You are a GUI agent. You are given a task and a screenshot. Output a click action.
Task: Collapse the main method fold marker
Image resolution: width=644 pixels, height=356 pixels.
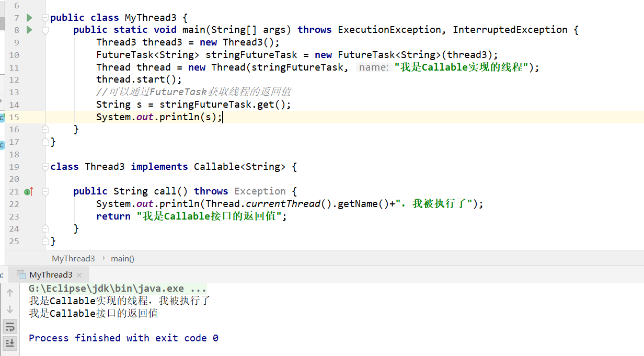coord(45,30)
